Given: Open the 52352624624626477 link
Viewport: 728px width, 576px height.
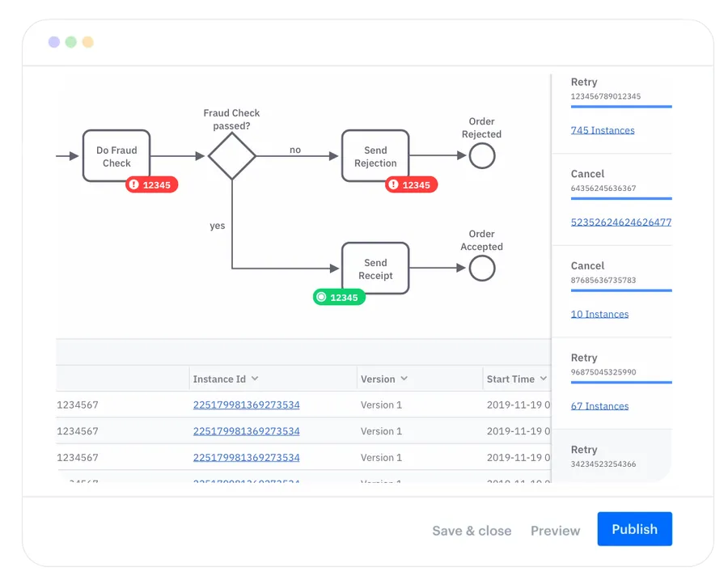Looking at the screenshot, I should (x=621, y=222).
